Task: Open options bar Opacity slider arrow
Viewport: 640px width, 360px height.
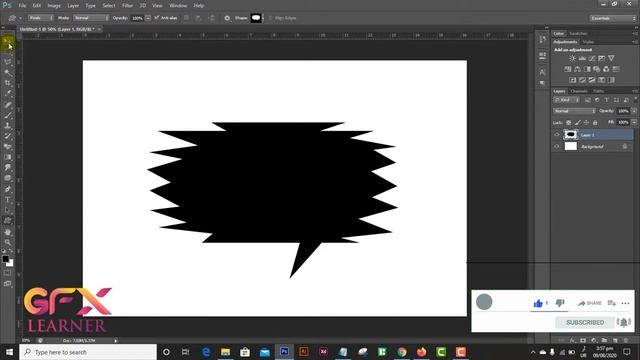Action: [148, 18]
